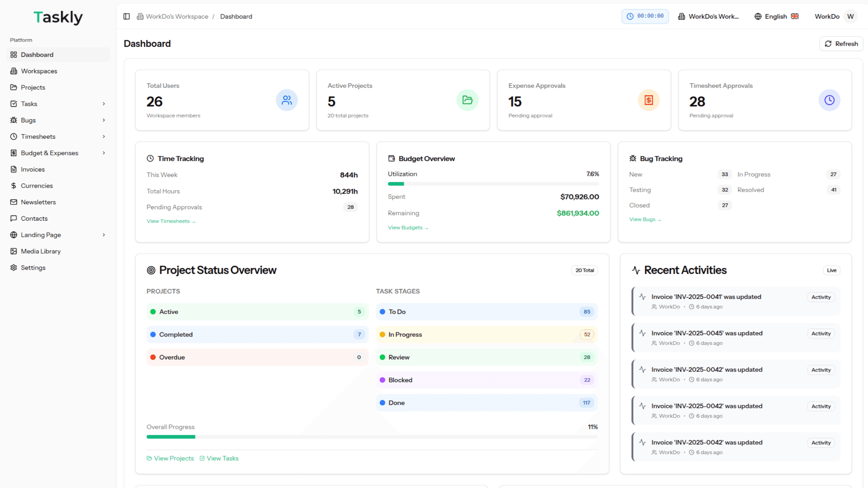Click the Active Projects folder icon
This screenshot has height=488, width=868.
tap(467, 100)
